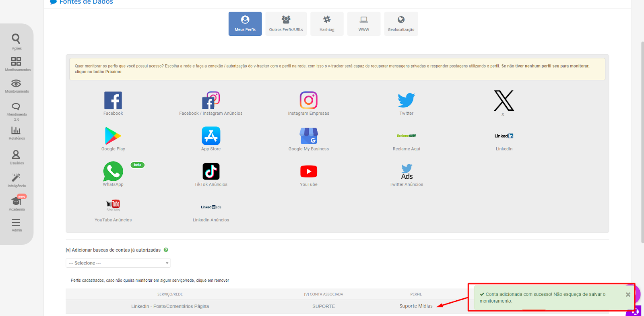644x316 pixels.
Task: Click Suporte Mídias profile cell
Action: click(416, 306)
